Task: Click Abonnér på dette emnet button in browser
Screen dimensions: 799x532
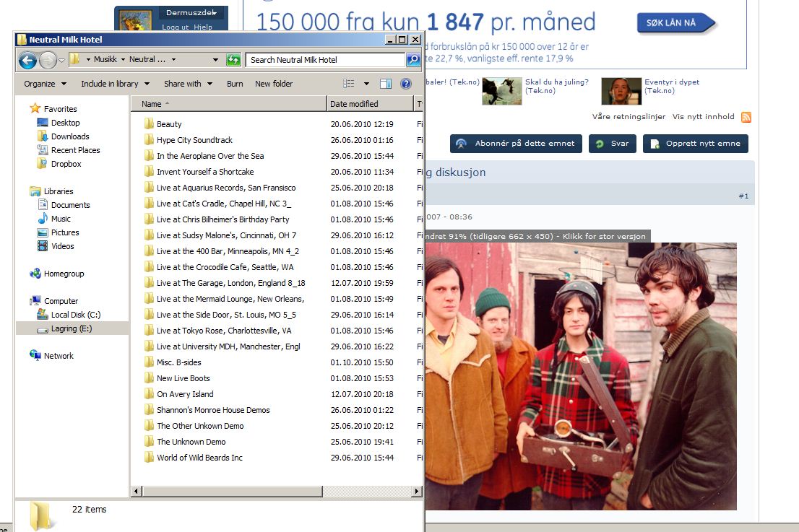Action: pos(517,144)
